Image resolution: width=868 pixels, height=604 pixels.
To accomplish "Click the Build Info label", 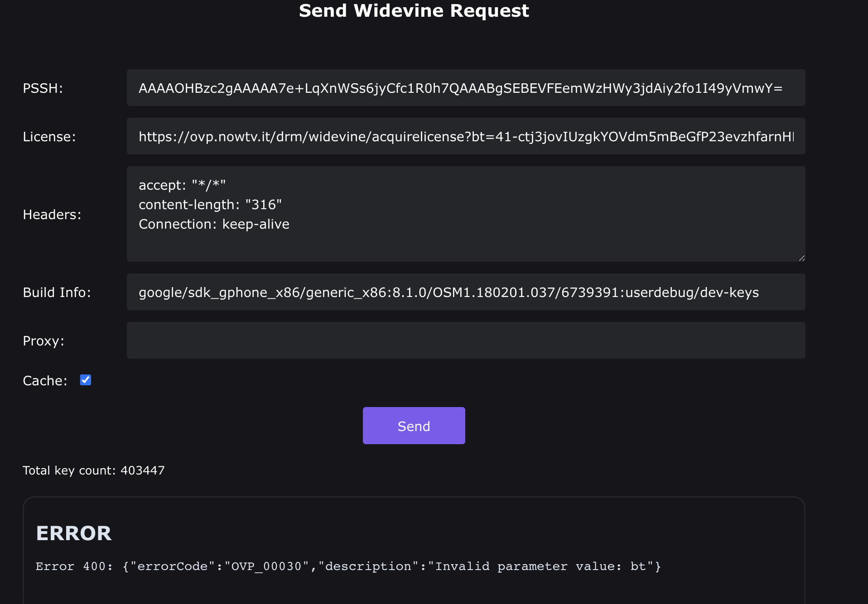I will pos(57,292).
